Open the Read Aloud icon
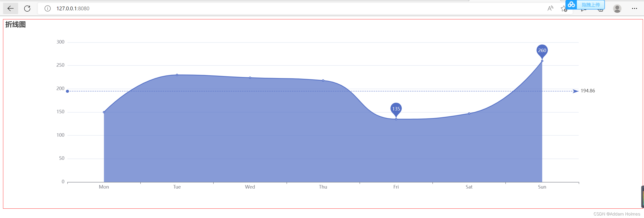This screenshot has height=218, width=644. pyautogui.click(x=550, y=9)
